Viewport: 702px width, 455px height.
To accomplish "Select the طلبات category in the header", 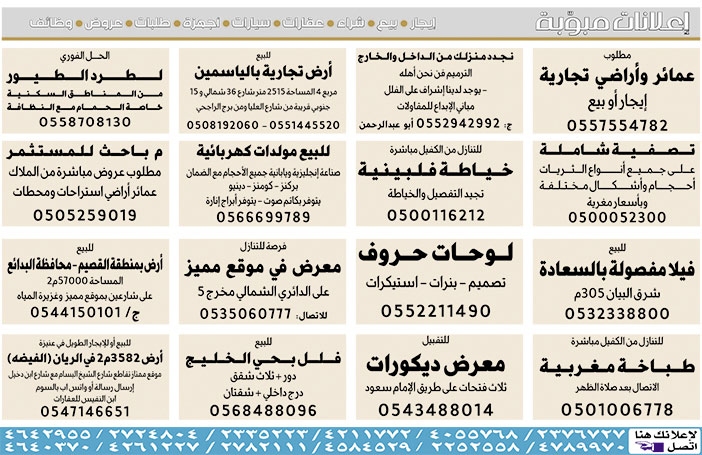I will tap(152, 22).
